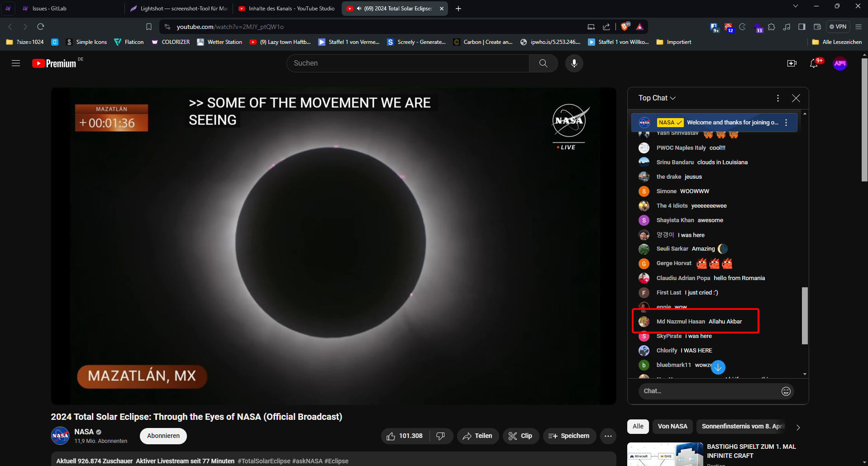The image size is (868, 466).
Task: Dislike the video with thumbs down
Action: tap(440, 436)
